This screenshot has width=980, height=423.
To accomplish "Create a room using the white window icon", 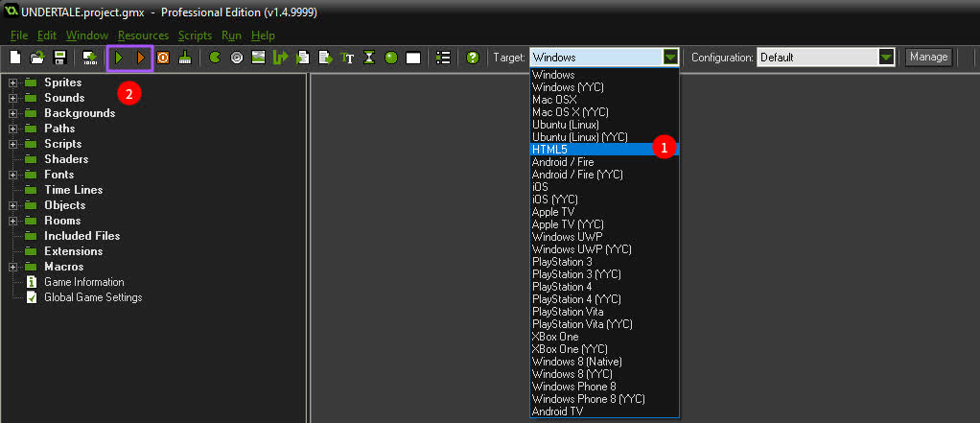I will (413, 58).
